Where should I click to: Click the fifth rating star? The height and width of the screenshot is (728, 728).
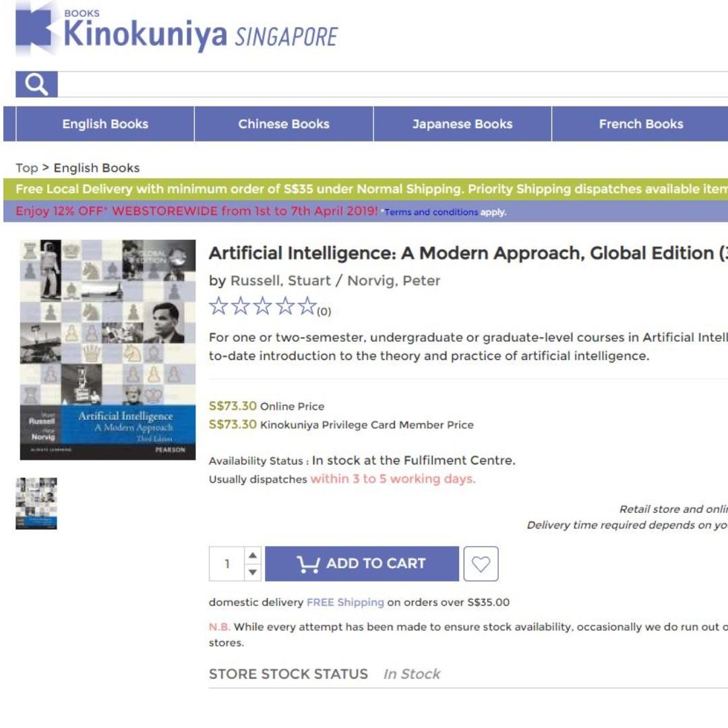307,306
